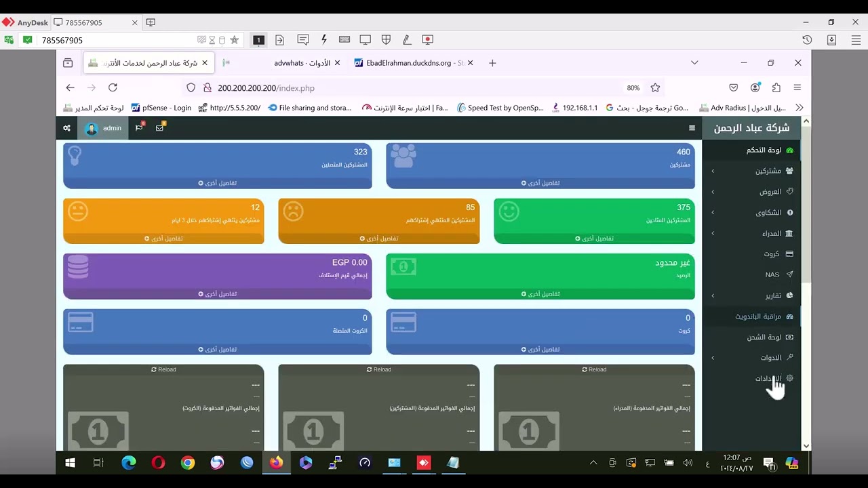Click the AnyDesk lightning actions icon

point(324,40)
